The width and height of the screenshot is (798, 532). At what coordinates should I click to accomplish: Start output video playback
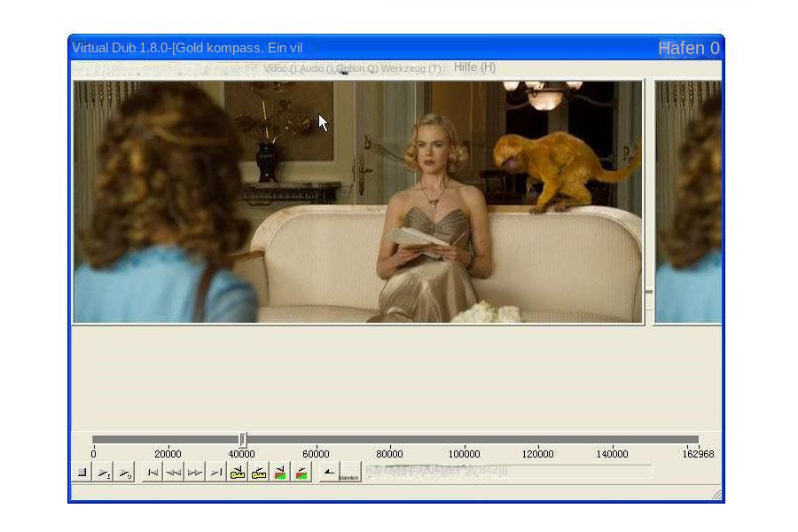click(x=125, y=473)
